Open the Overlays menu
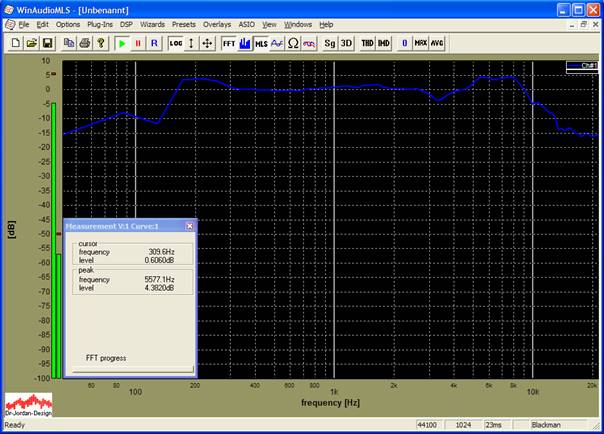Screen dimensions: 604x434 (x=216, y=24)
